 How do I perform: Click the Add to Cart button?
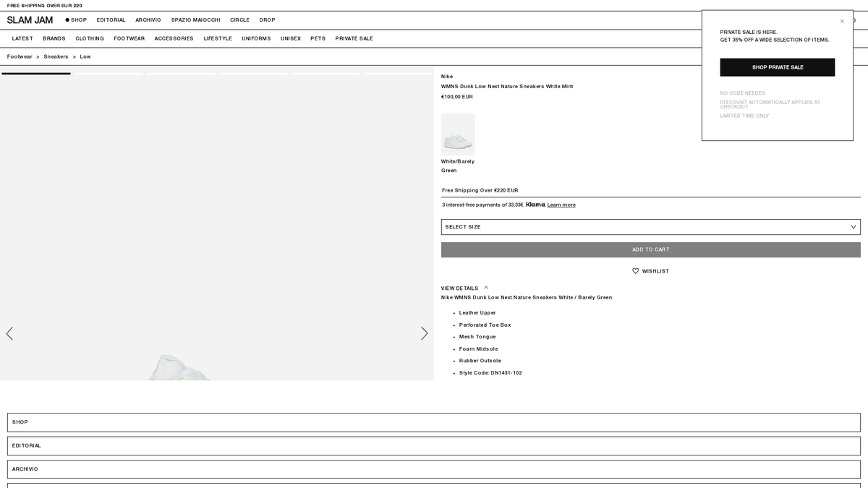651,249
